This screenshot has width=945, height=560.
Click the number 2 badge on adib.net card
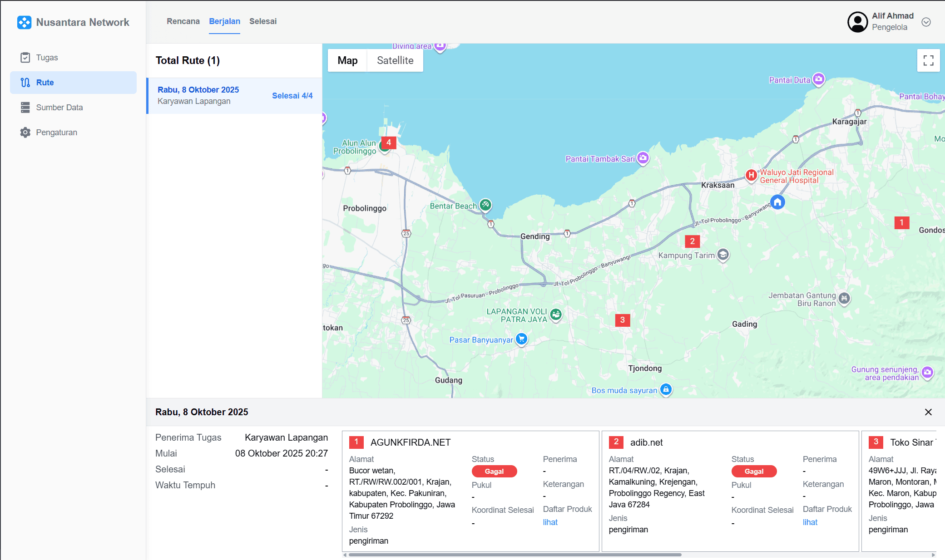[x=616, y=442]
